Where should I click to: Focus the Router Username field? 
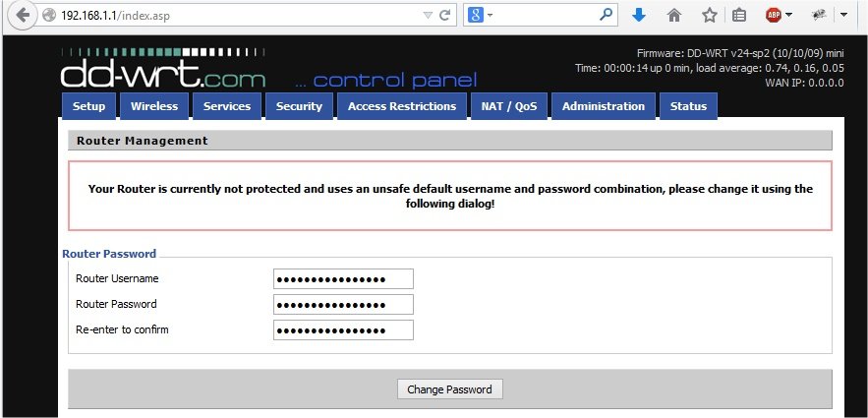click(343, 278)
